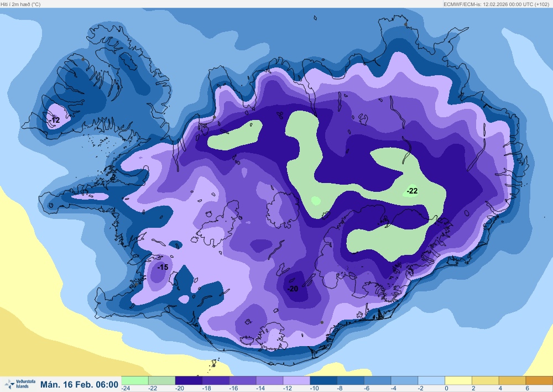Pick the -16 legend color swatch
The width and height of the screenshot is (553, 392).
(x=243, y=380)
